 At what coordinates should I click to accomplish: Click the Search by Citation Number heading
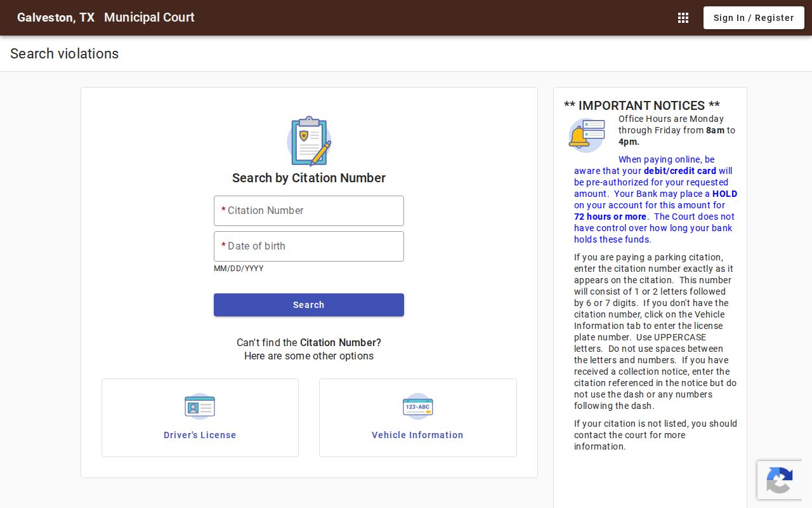click(309, 178)
